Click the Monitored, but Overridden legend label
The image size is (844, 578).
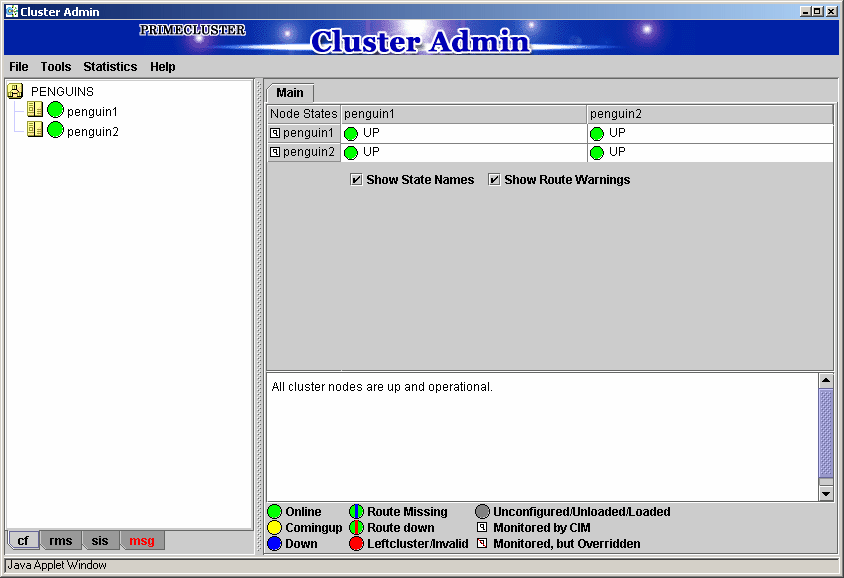point(567,544)
